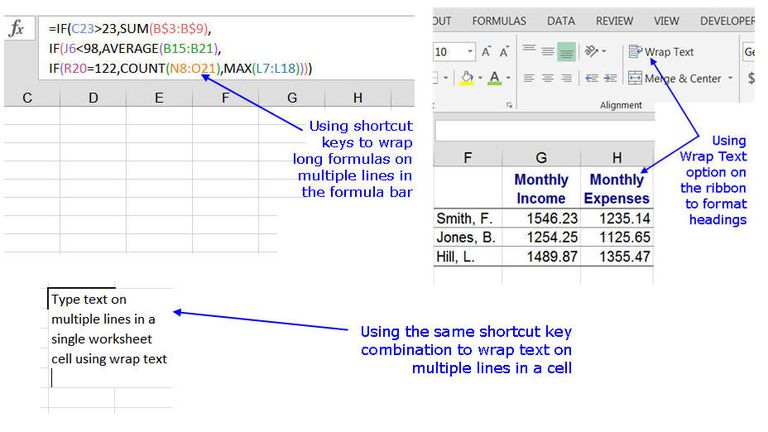Select the cell with value 1235.14
768x432 pixels.
pyautogui.click(x=617, y=218)
